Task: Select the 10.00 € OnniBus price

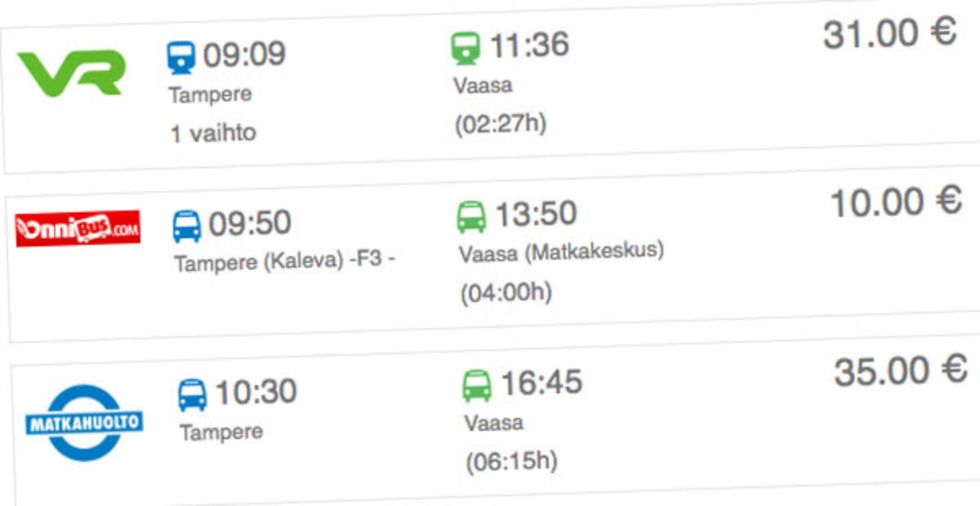Action: 896,202
